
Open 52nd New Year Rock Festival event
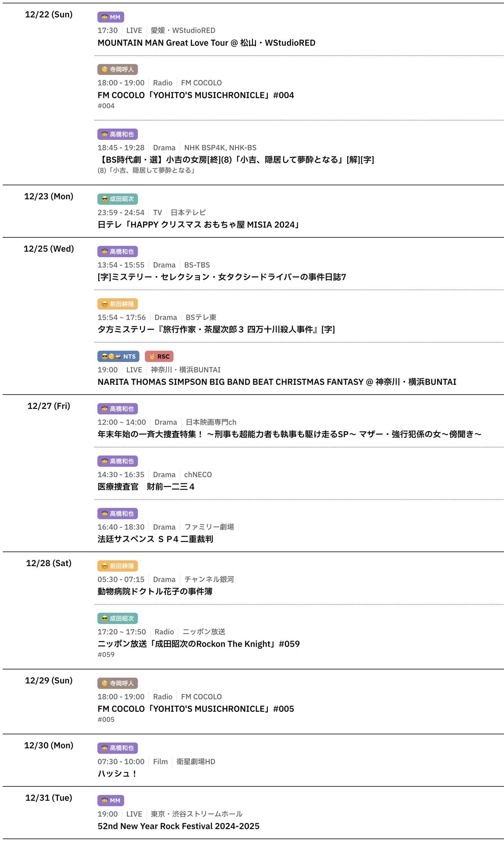[178, 826]
